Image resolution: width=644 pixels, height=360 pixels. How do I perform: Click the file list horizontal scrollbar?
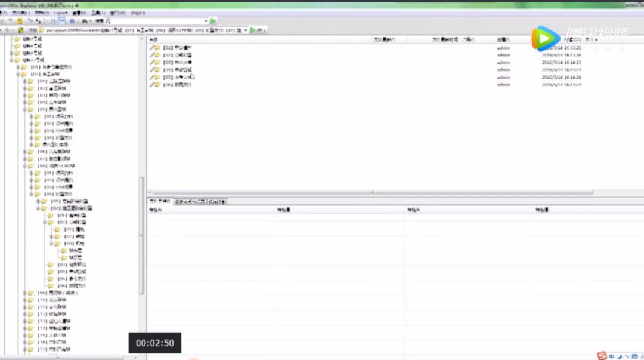coord(373,192)
